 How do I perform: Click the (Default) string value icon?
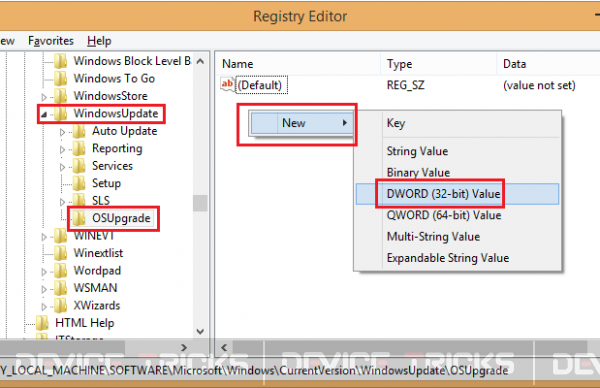point(228,85)
